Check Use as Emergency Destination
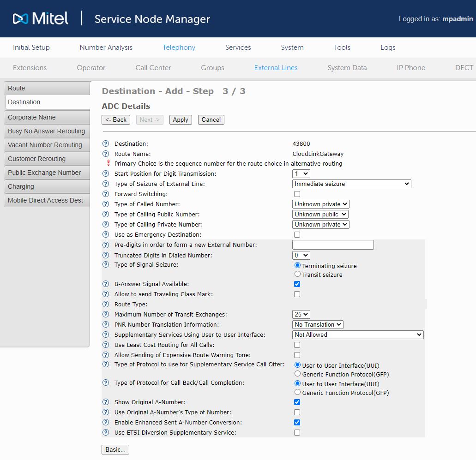This screenshot has height=460, width=476. point(297,235)
